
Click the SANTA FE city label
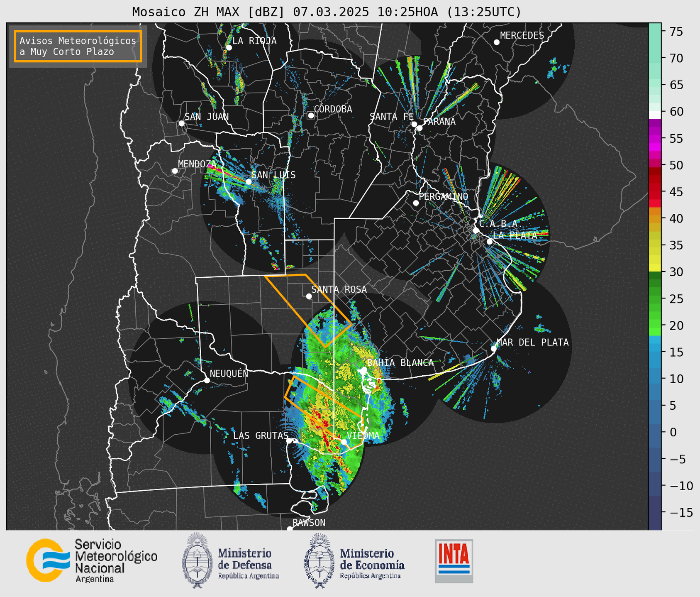(x=392, y=117)
